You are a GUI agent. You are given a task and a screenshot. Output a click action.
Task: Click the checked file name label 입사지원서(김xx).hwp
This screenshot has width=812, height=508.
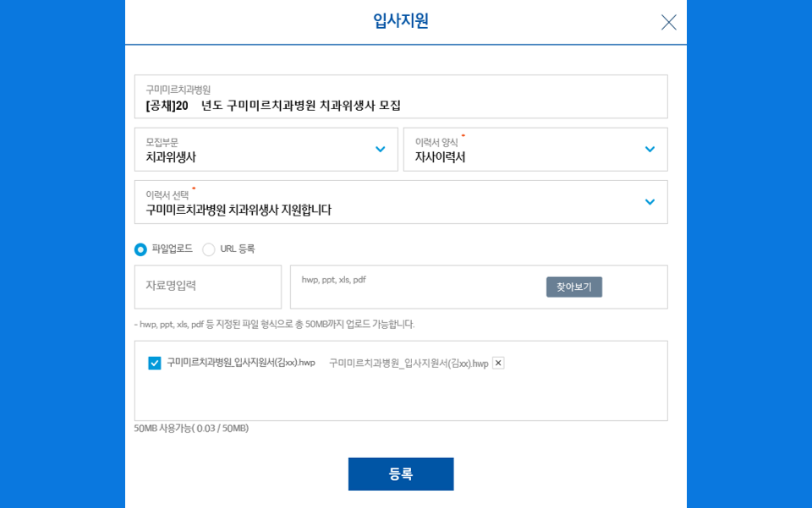[x=240, y=363]
